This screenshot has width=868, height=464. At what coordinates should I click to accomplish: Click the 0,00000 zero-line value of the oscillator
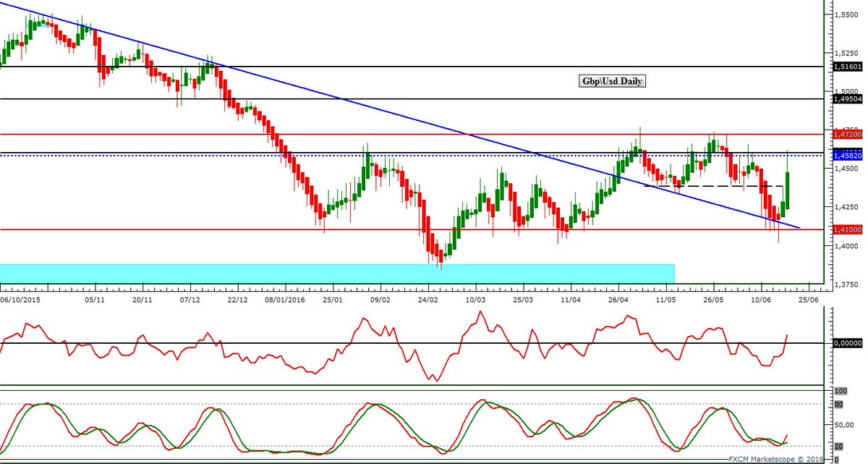[x=848, y=343]
